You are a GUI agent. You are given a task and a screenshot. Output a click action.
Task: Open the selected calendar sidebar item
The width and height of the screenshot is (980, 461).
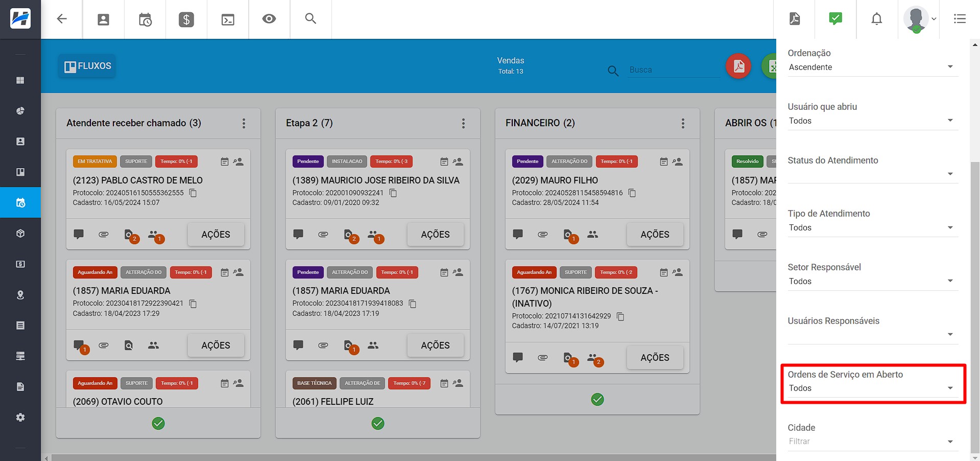(x=20, y=203)
